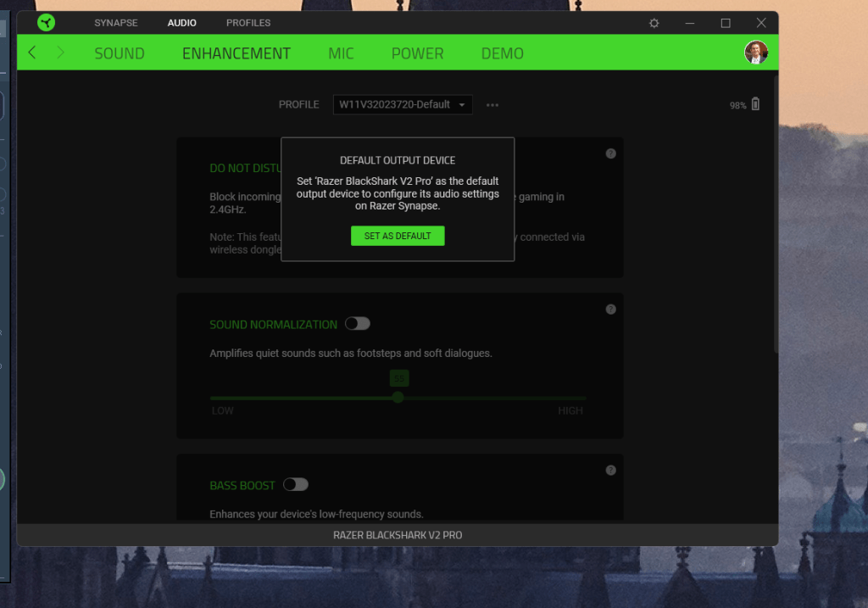
Task: Click the vertical scrollbar of the Synapse window
Action: click(x=776, y=213)
